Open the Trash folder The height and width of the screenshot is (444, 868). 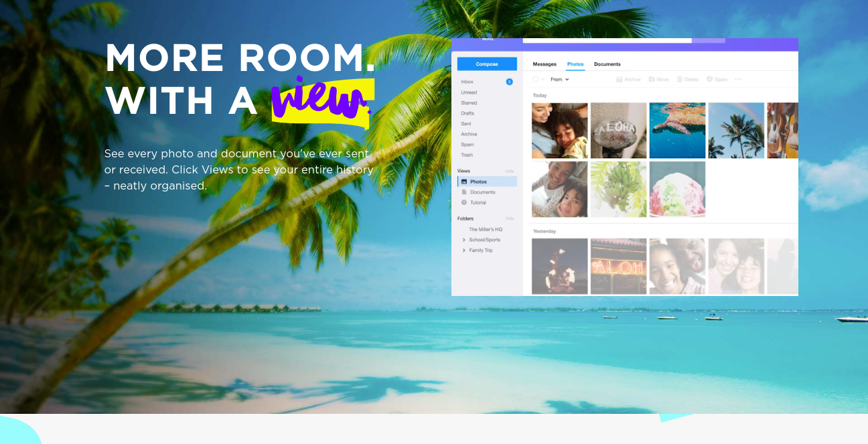467,155
